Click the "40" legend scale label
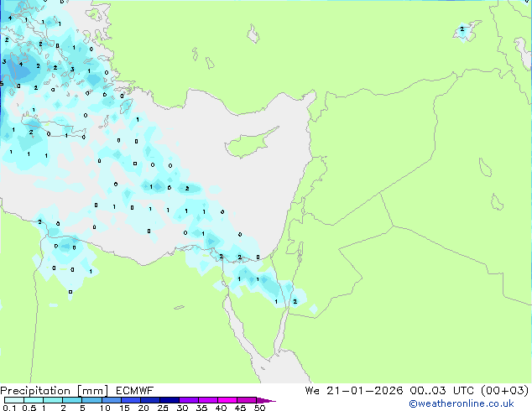This screenshot has width=532, height=411. 221,408
